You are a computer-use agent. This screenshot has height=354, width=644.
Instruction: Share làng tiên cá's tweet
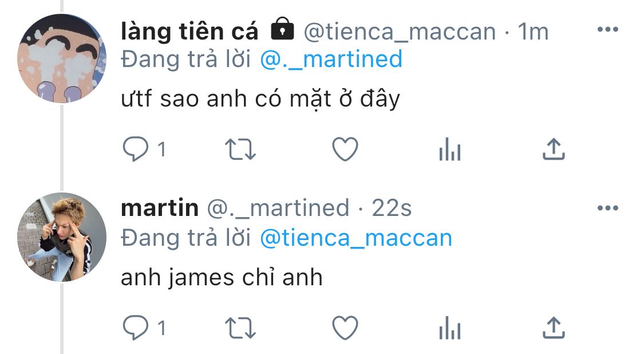coord(553,150)
